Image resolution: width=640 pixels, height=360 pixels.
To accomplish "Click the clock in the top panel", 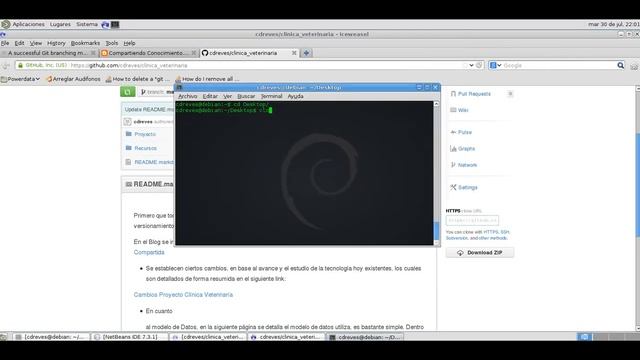I will (x=613, y=24).
